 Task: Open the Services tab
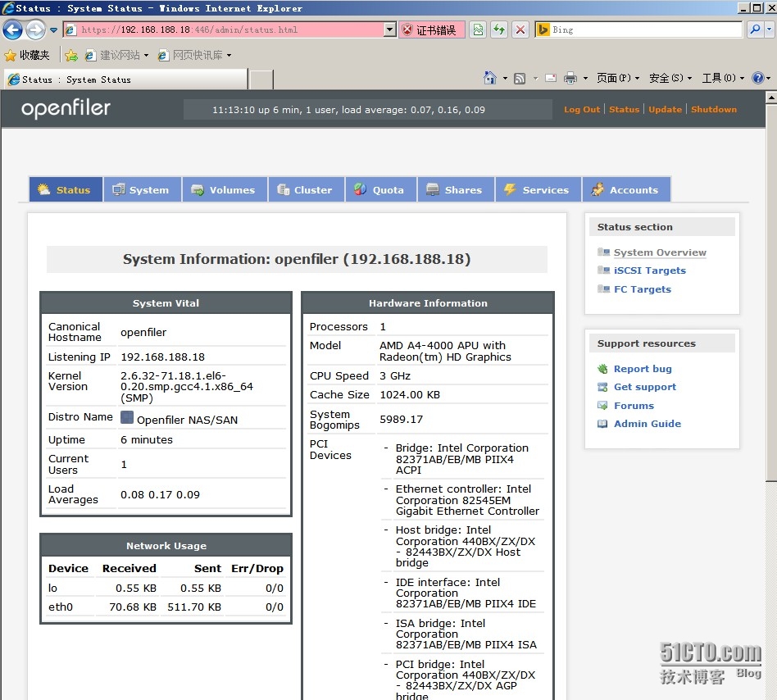537,190
